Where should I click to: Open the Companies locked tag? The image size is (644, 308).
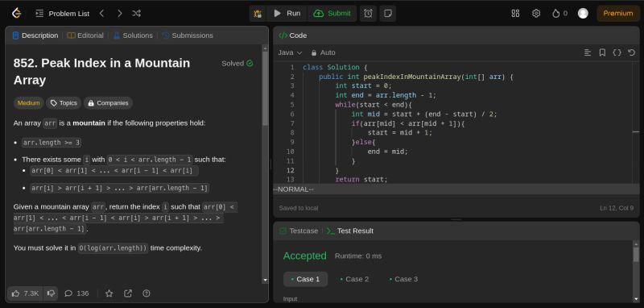click(x=108, y=103)
